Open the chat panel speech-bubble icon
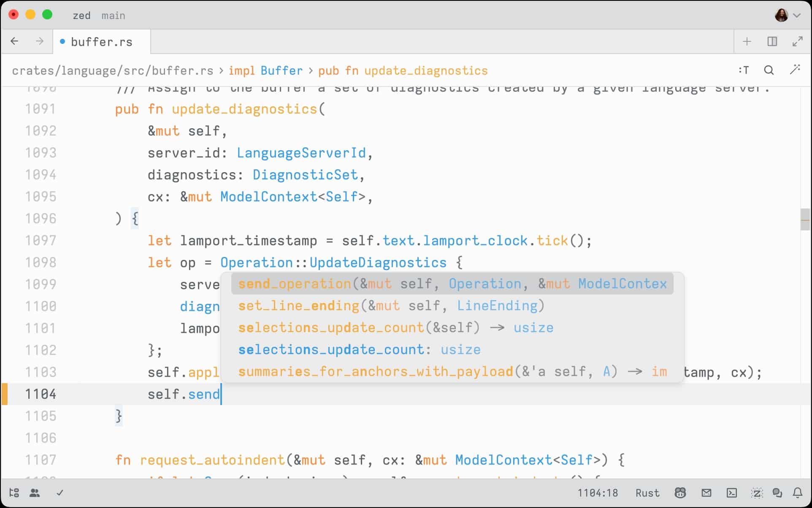The height and width of the screenshot is (508, 812). (x=777, y=493)
